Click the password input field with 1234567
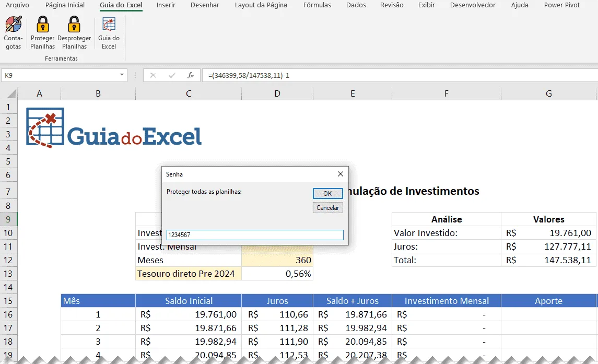Screen dimensions: 598x364 [x=255, y=234]
